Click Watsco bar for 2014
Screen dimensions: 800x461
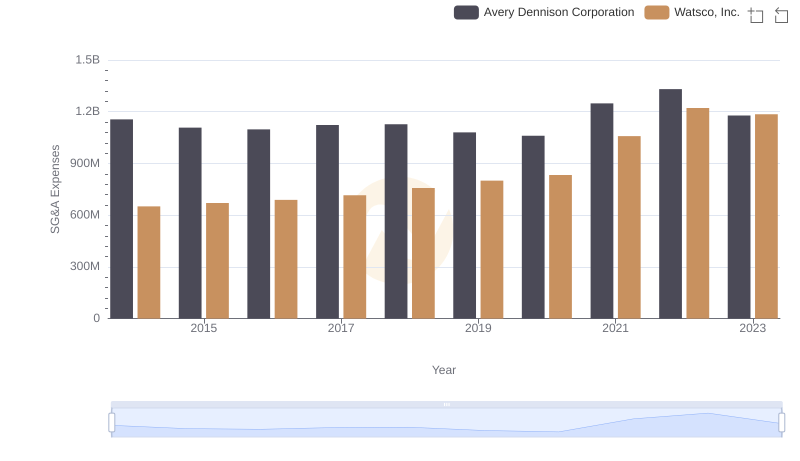click(149, 263)
